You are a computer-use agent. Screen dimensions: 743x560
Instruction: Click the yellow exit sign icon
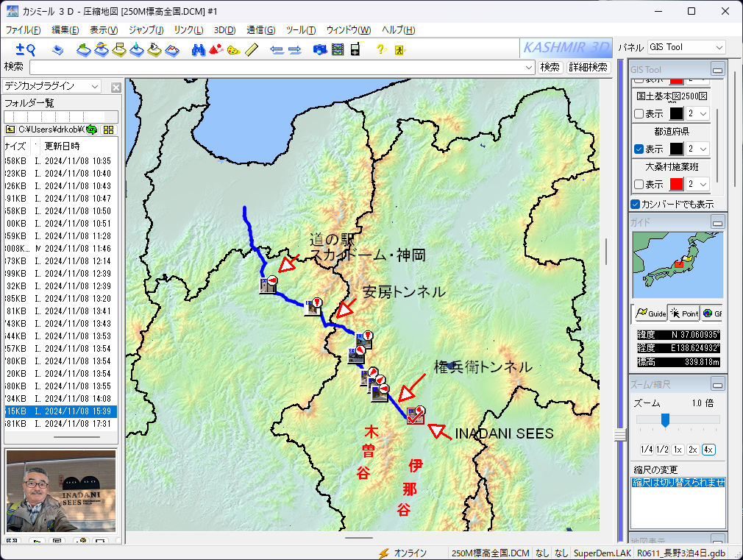point(399,50)
